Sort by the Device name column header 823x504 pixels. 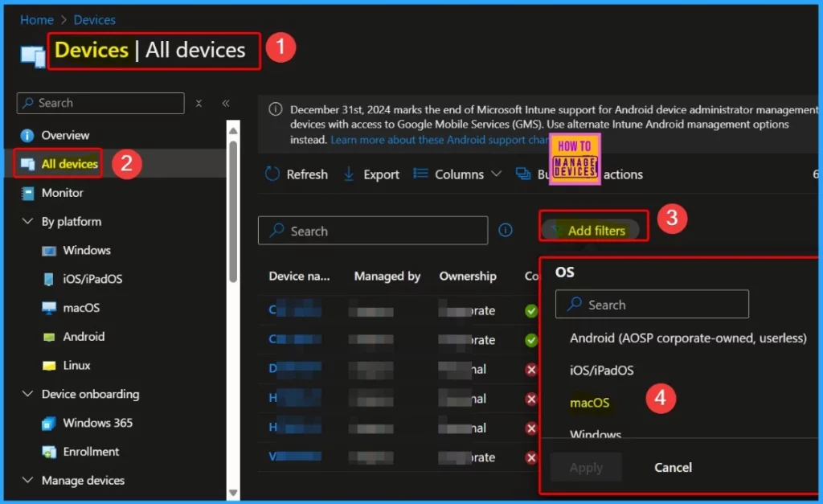click(299, 277)
